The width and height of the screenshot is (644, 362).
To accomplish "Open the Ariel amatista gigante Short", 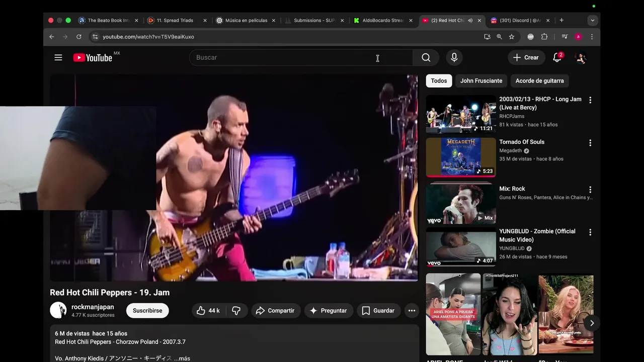I will click(x=453, y=314).
